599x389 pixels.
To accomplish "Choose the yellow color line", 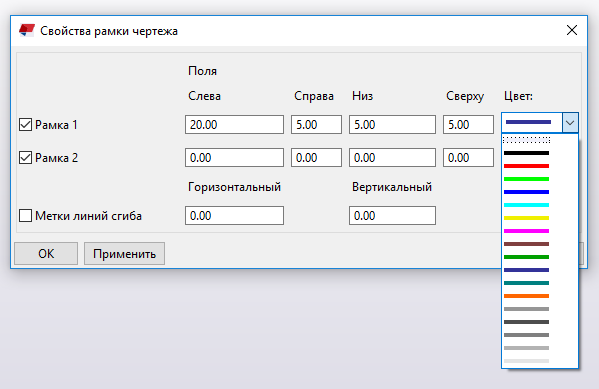I will (x=526, y=218).
